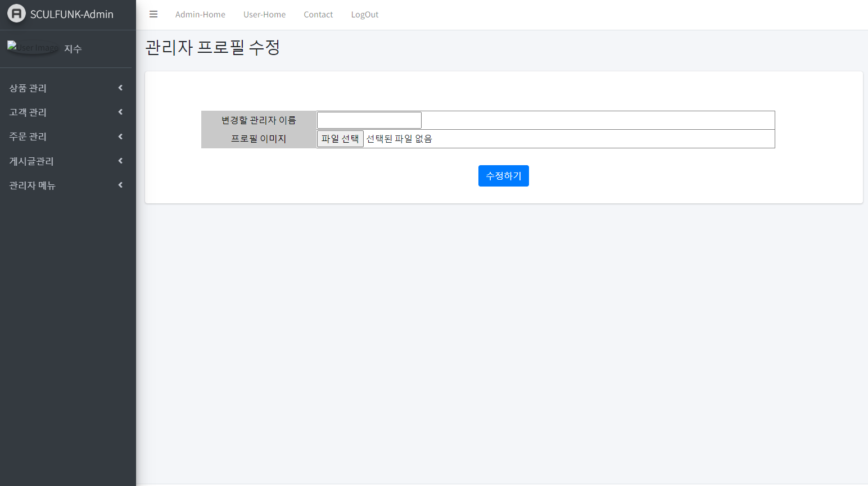Click the chevron arrow beside 상품 관리
The image size is (868, 486).
tap(120, 88)
